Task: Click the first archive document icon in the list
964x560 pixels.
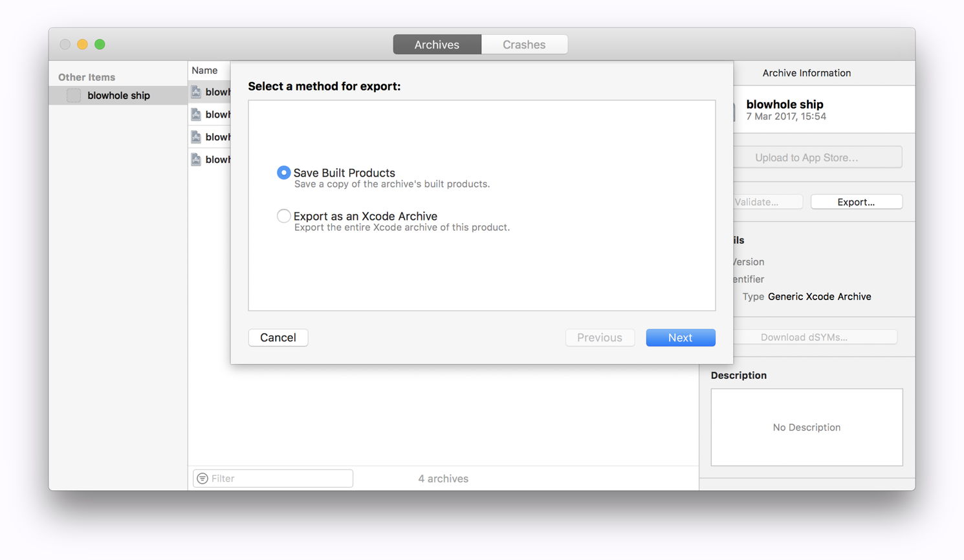Action: pos(196,91)
